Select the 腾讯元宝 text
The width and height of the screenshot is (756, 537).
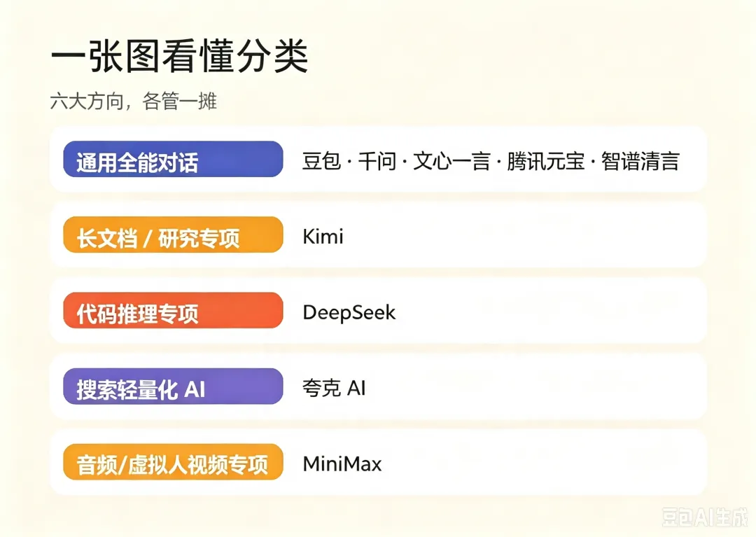(546, 161)
